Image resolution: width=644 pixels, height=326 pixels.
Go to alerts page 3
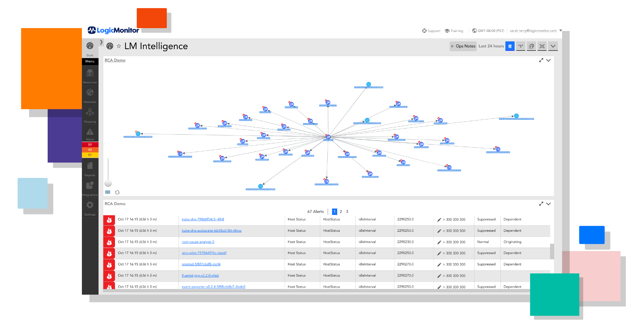pos(347,211)
